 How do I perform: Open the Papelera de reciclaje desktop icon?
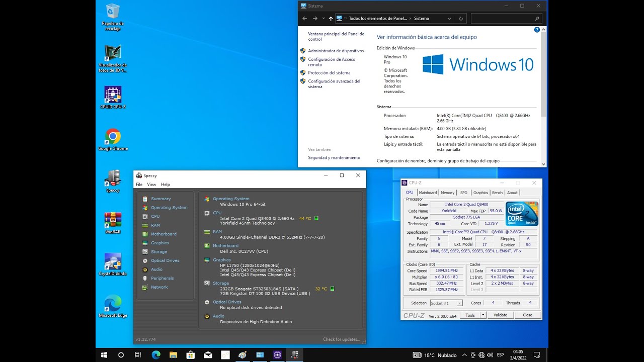point(113,17)
